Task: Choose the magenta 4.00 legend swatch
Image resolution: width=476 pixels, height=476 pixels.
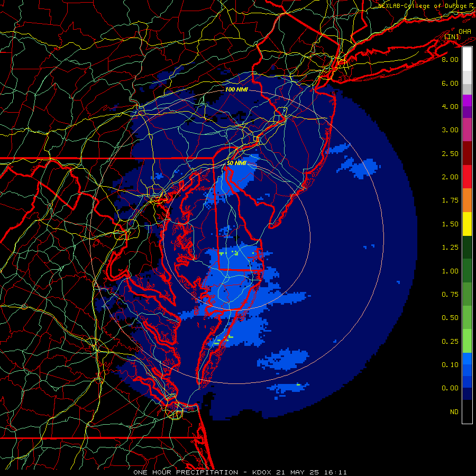Action: [467, 100]
